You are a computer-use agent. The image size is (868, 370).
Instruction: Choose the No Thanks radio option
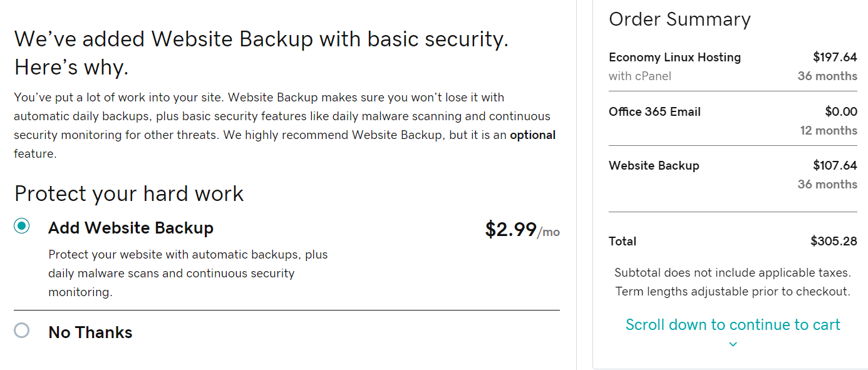(22, 331)
